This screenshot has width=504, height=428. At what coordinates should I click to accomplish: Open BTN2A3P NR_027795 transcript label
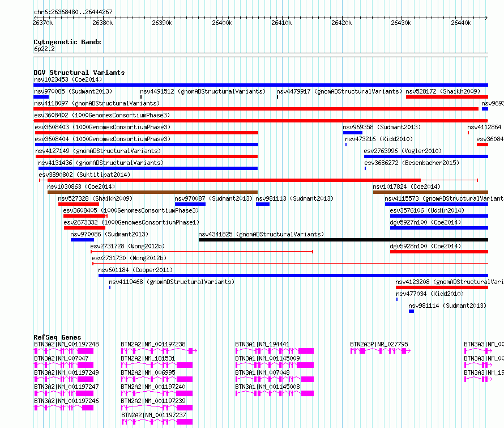379,344
